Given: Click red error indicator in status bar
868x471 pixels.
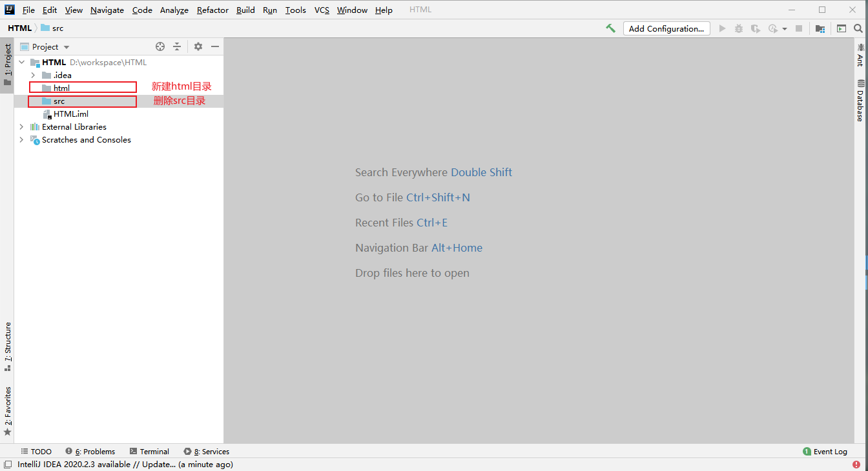Looking at the screenshot, I should click(856, 464).
